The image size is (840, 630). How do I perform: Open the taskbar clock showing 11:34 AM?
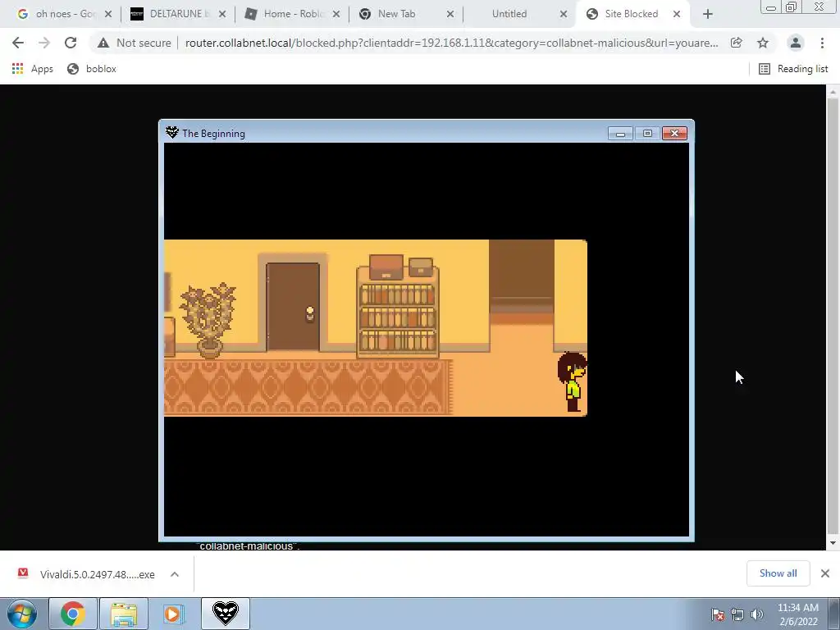pyautogui.click(x=798, y=614)
